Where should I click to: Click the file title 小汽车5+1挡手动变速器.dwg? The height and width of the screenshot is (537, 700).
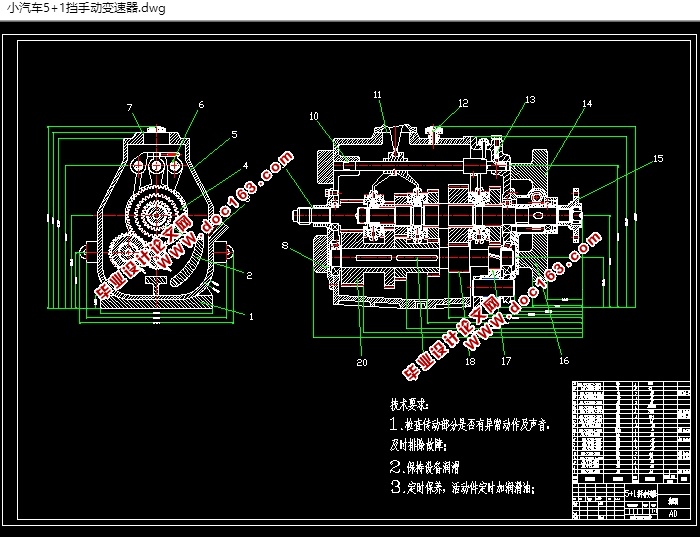point(86,8)
